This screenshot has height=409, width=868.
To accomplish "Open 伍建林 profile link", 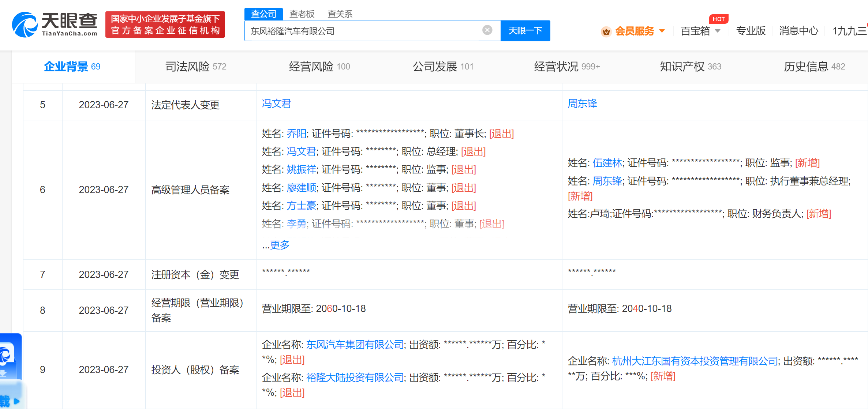I will [x=607, y=163].
